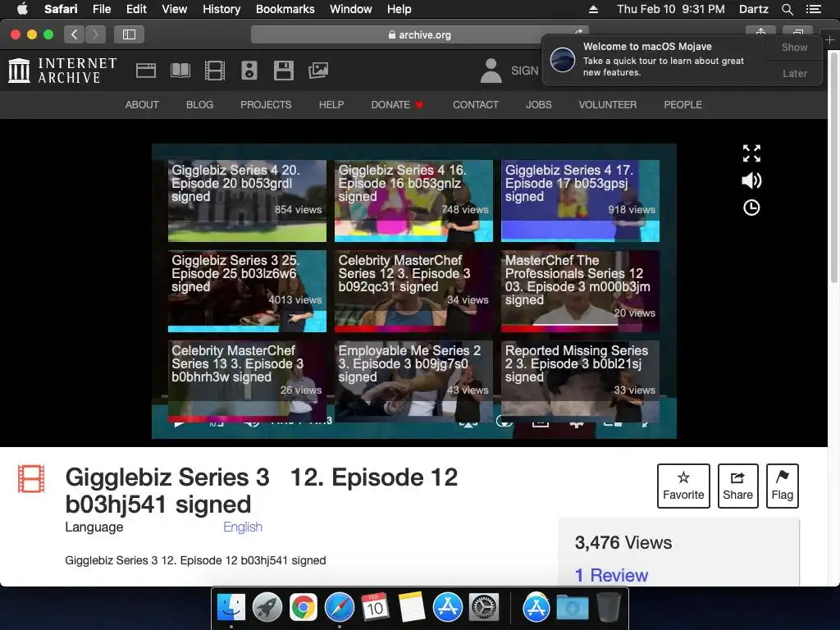
Task: Click the Spotlight search magnifier icon
Action: click(x=787, y=9)
